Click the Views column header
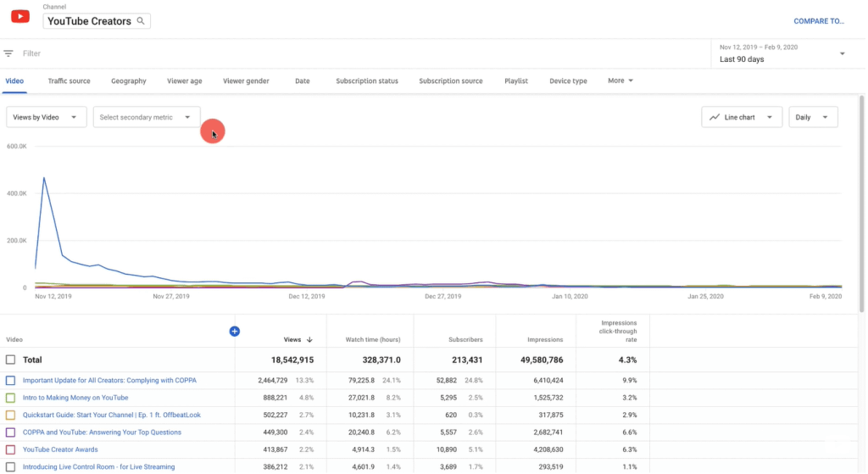The image size is (868, 474). click(x=292, y=340)
